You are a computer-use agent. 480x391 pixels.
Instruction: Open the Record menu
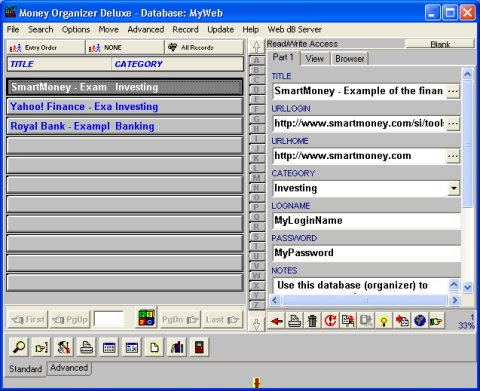[x=185, y=29]
